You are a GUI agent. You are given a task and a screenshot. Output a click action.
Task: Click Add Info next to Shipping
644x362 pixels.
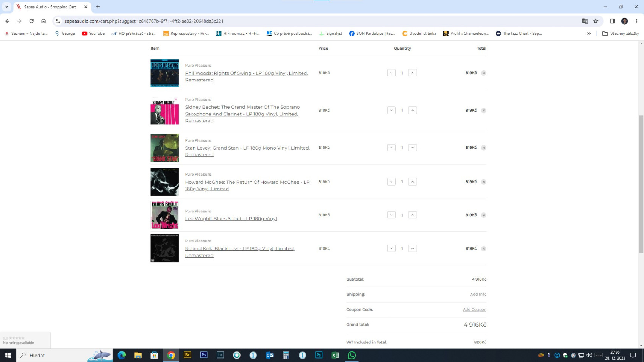click(478, 294)
